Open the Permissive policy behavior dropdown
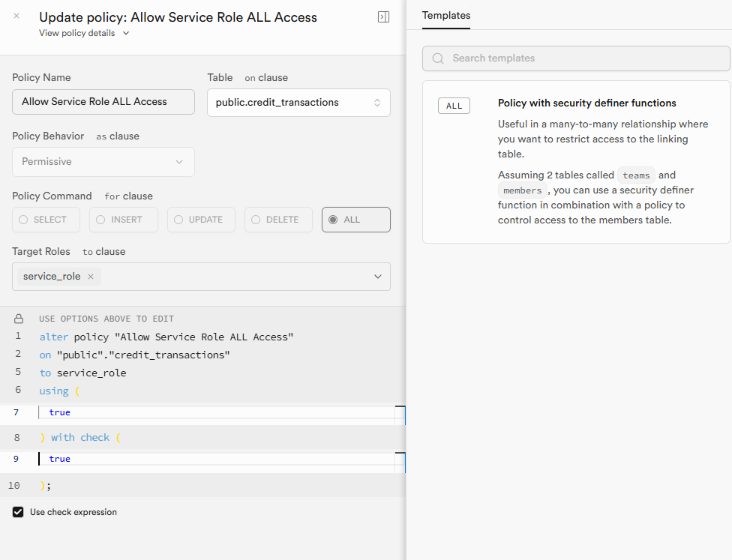The width and height of the screenshot is (732, 560). pyautogui.click(x=103, y=162)
